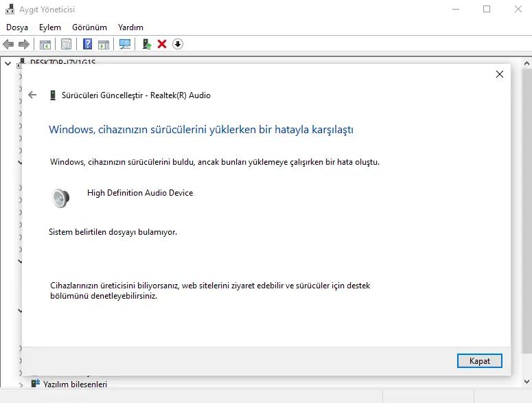This screenshot has height=403, width=532.
Task: Expand the Yazılım bileşenleri tree node
Action: [21, 384]
